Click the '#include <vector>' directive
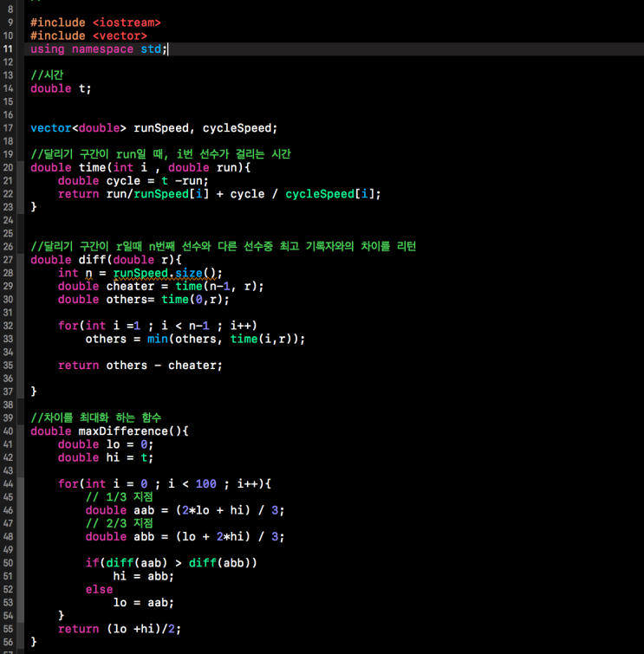Image resolution: width=644 pixels, height=654 pixels. click(x=89, y=36)
